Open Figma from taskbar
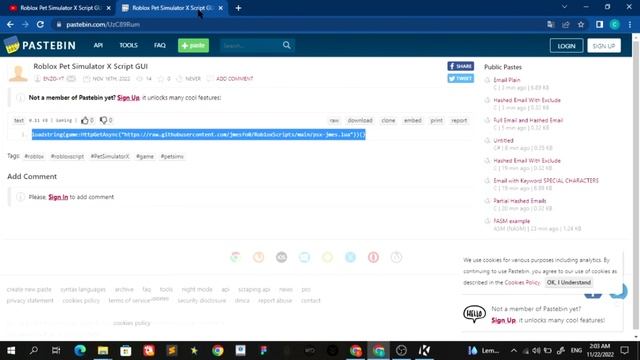This screenshot has height=360, width=640. (264, 350)
